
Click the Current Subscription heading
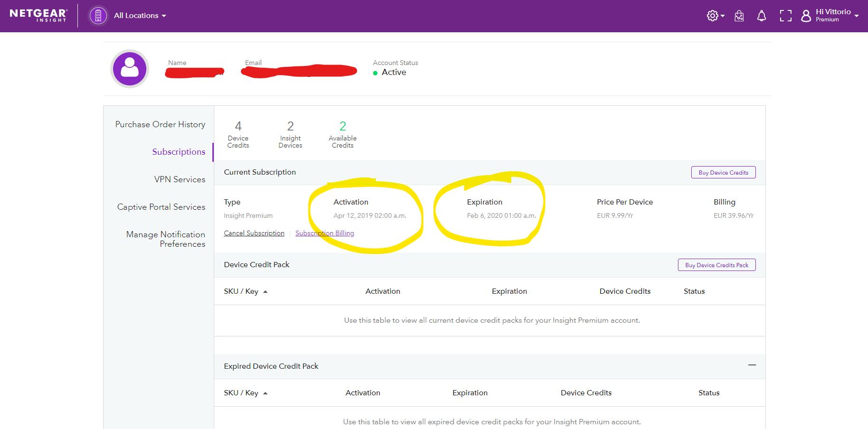pos(260,172)
